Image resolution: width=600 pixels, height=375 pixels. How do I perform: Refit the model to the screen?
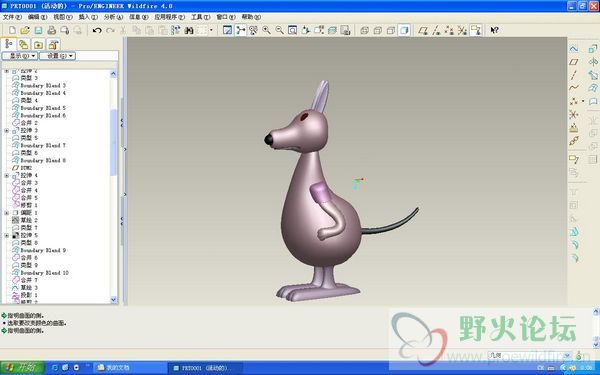point(292,30)
